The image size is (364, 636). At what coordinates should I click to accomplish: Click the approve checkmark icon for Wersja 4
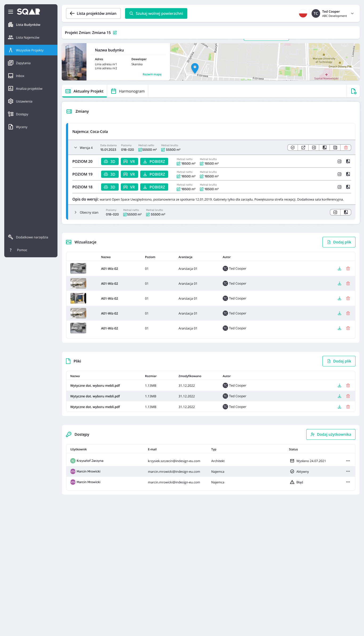[293, 148]
